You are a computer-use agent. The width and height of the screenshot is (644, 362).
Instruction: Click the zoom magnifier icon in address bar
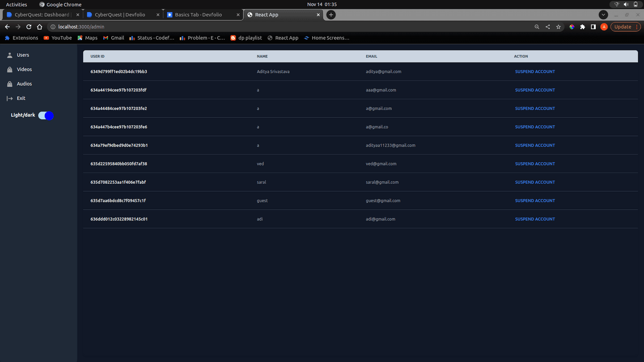coord(537,27)
